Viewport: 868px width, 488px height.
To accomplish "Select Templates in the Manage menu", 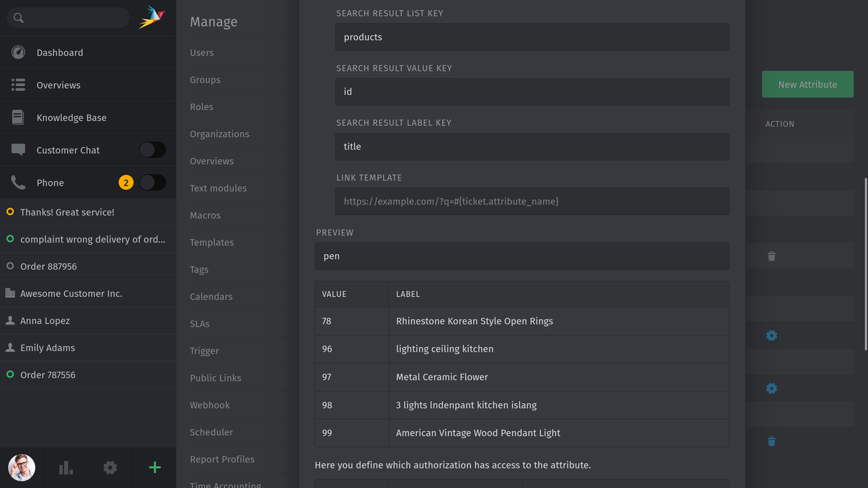I will click(212, 242).
